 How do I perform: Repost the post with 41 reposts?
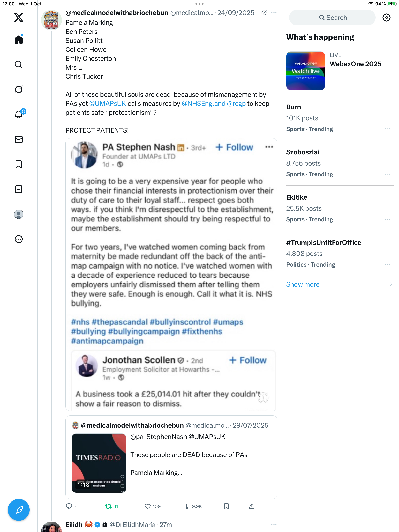click(x=108, y=506)
